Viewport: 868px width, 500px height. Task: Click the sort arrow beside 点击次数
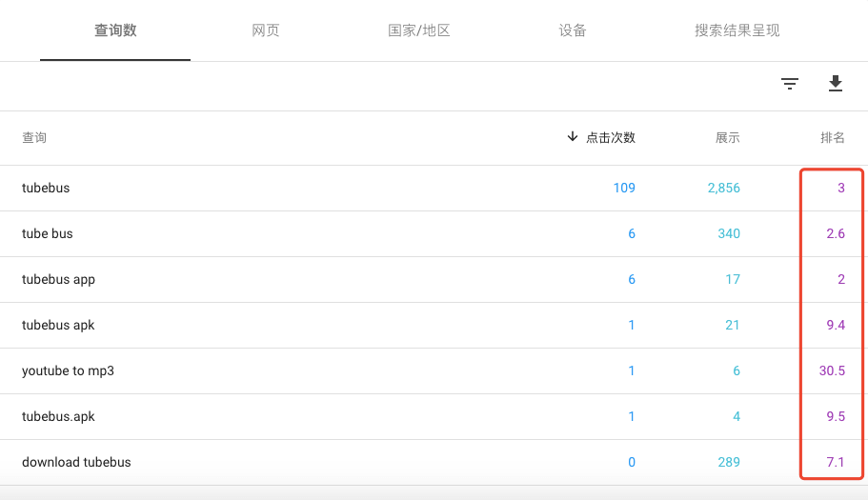573,136
